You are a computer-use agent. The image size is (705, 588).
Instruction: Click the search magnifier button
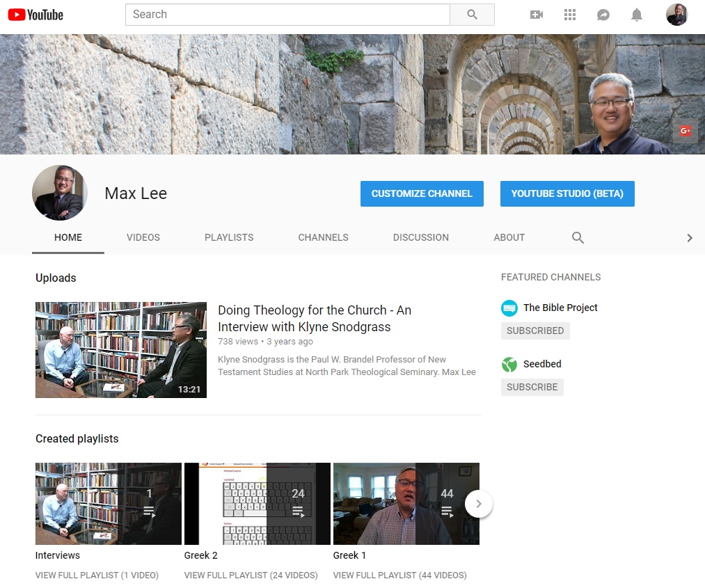click(x=472, y=15)
